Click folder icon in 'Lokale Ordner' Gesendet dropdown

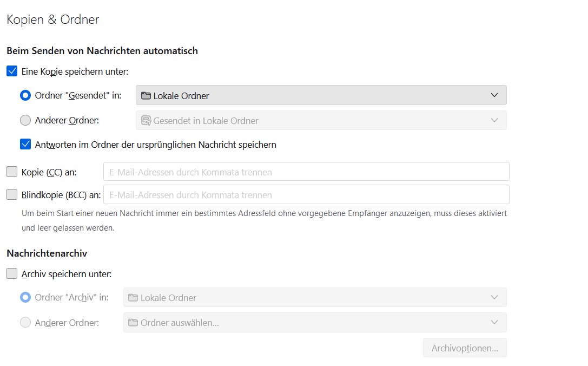point(146,96)
